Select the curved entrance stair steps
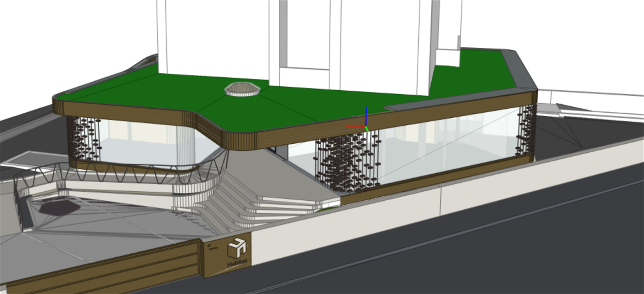The height and width of the screenshot is (294, 644). click(255, 205)
